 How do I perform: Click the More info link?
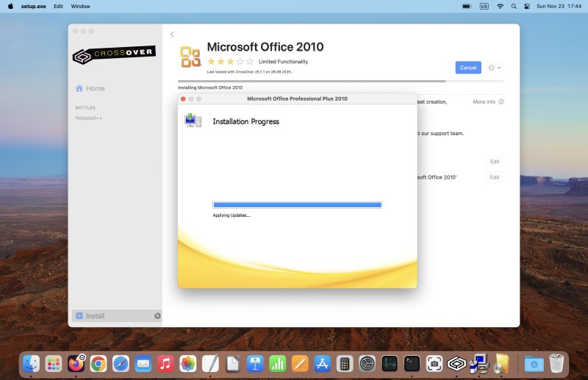click(x=484, y=101)
